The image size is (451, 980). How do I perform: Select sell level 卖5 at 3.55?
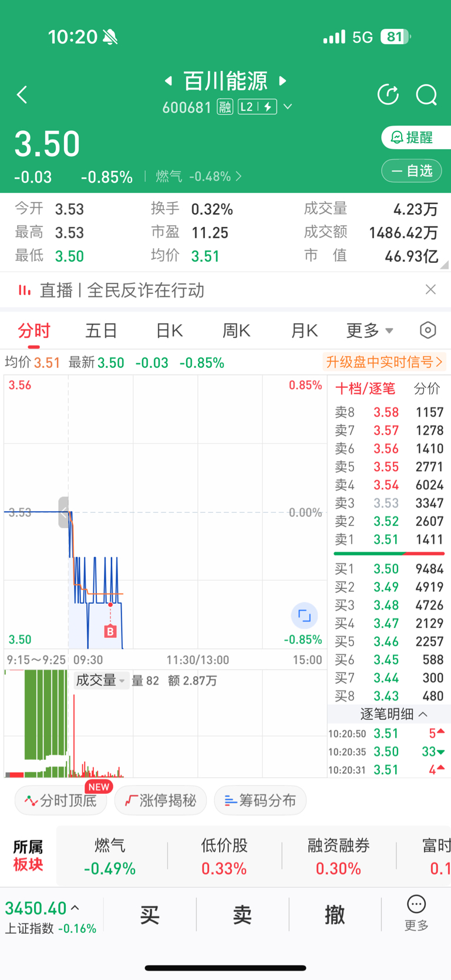[x=389, y=467]
